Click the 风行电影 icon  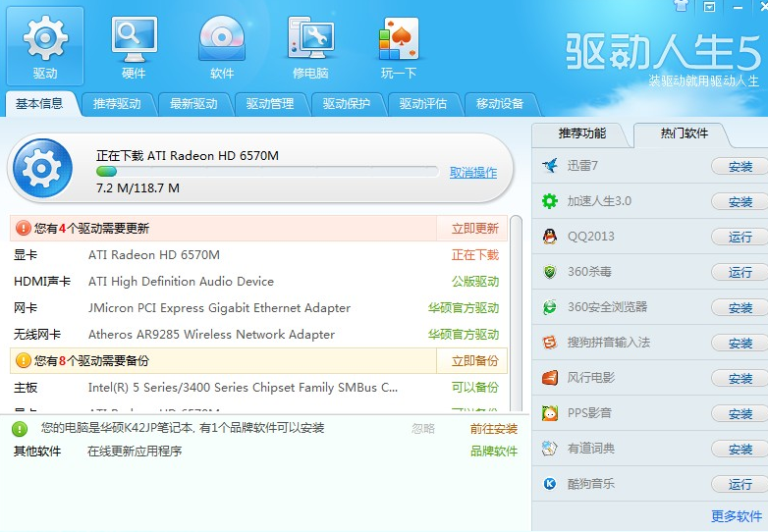(x=550, y=378)
